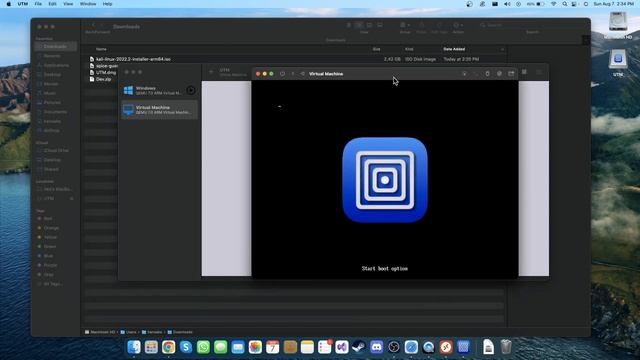Open Reminders from the Dock
Screen dimensions: 640x360
tap(324, 347)
